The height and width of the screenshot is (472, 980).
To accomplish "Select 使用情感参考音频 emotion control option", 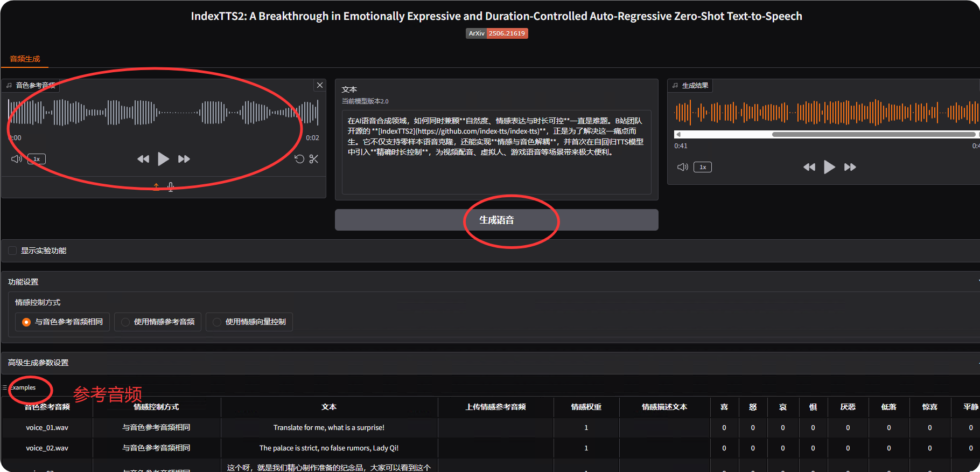I will [158, 322].
